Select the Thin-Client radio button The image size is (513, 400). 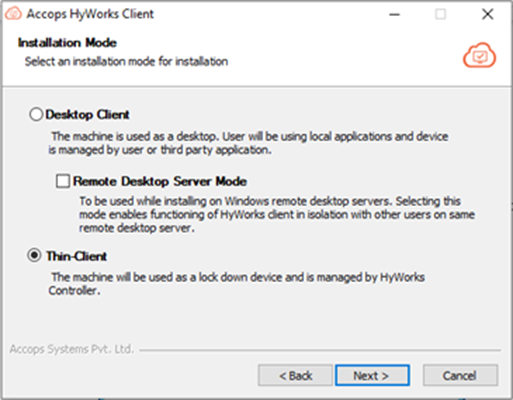[x=34, y=256]
